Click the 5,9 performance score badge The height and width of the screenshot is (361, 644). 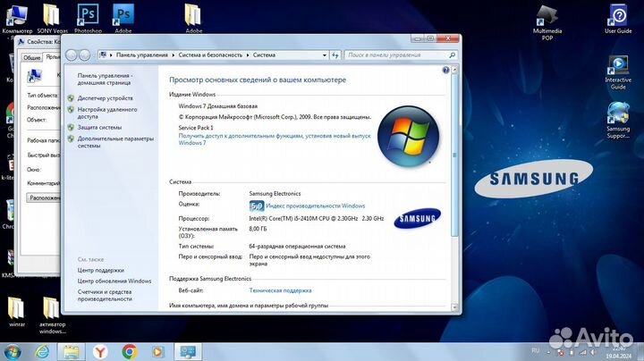257,206
